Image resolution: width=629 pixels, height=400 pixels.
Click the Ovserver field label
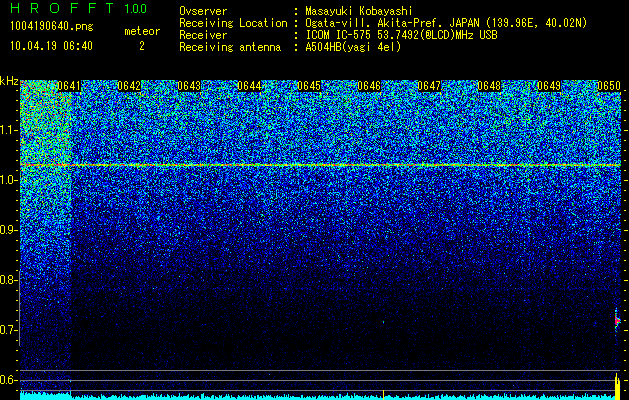coord(203,11)
